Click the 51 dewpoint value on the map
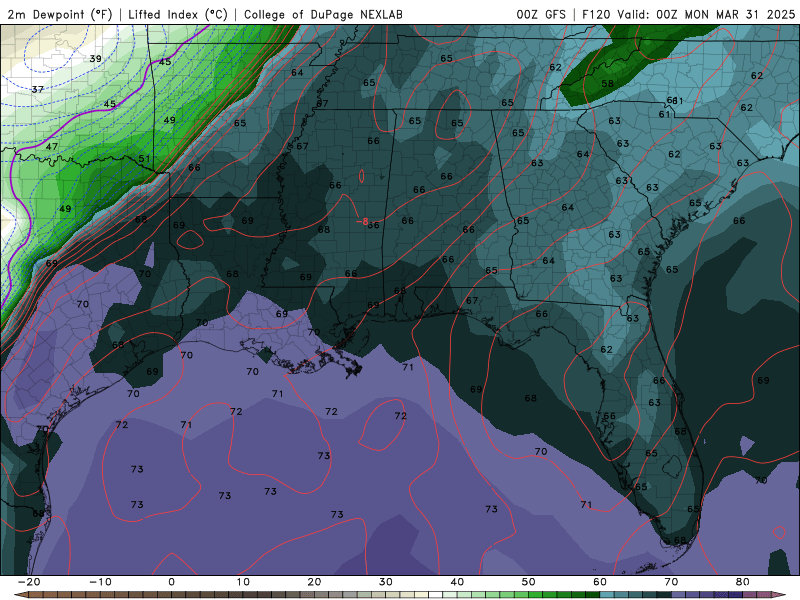800x600 pixels. 144,158
